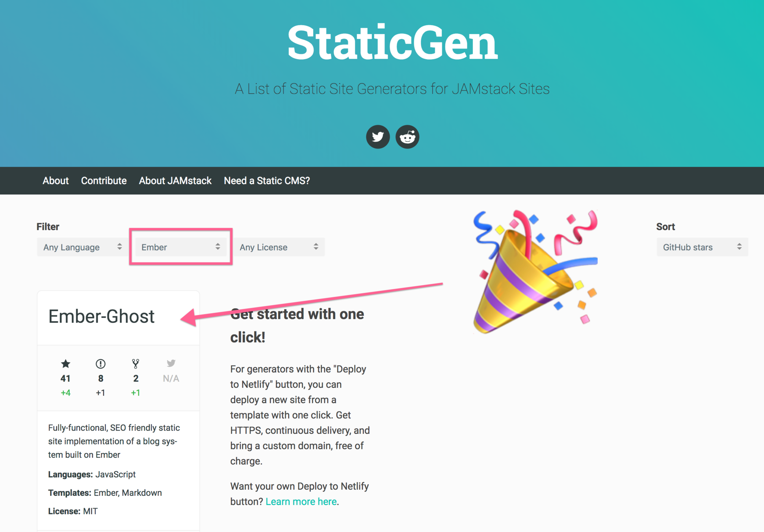The image size is (764, 532).
Task: Select About JAMstack in navigation bar
Action: coord(175,181)
